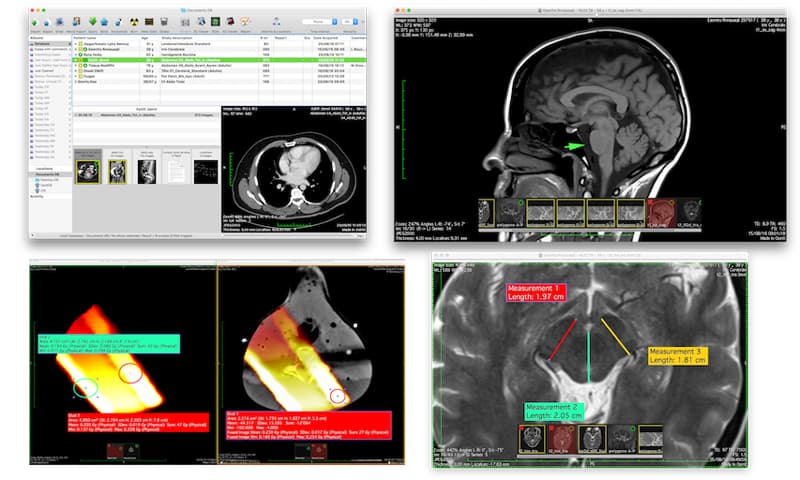Open Query with the green down-arrow icon

pos(92,21)
